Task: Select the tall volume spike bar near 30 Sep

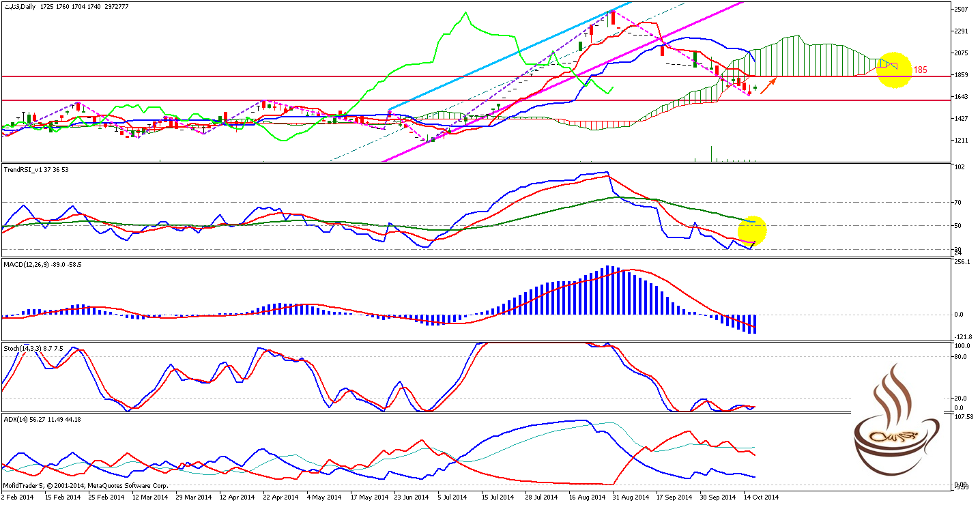Action: (x=711, y=154)
